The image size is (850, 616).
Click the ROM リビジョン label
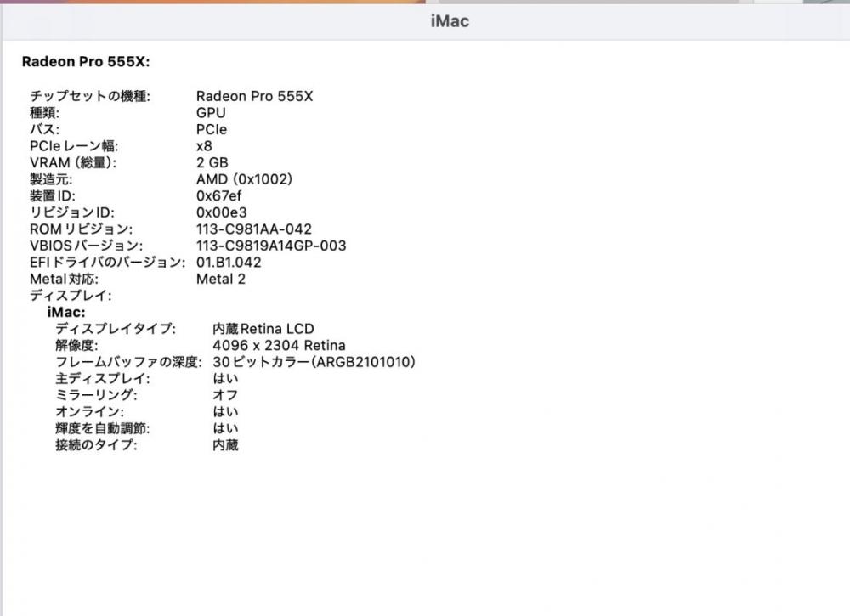pos(82,229)
